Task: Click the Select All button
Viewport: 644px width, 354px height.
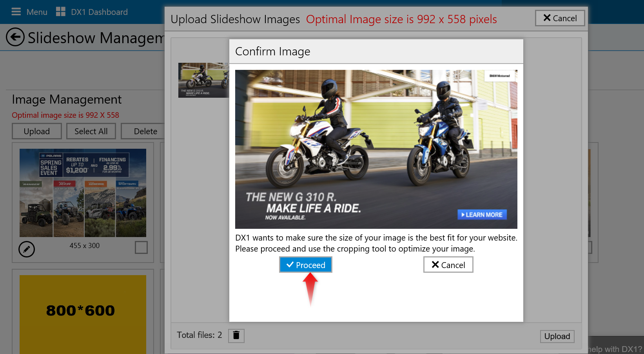Action: click(91, 131)
